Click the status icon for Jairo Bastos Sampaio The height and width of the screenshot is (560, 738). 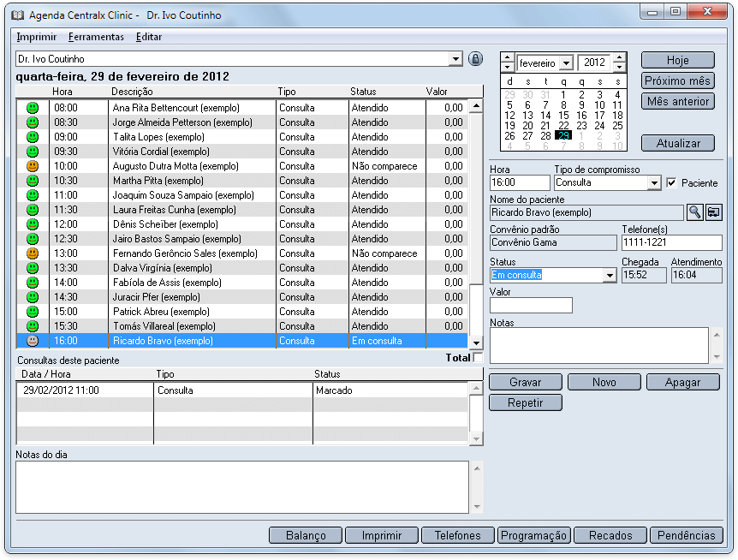pyautogui.click(x=32, y=239)
